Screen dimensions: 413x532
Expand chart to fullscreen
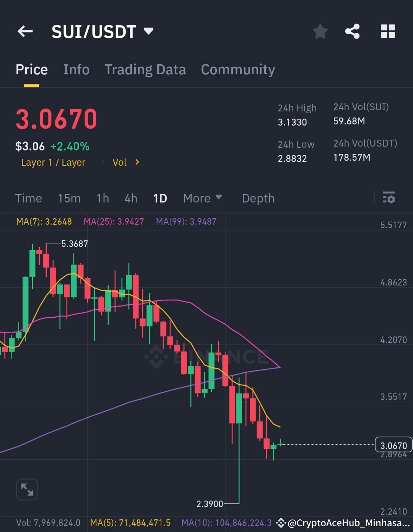pos(27,489)
